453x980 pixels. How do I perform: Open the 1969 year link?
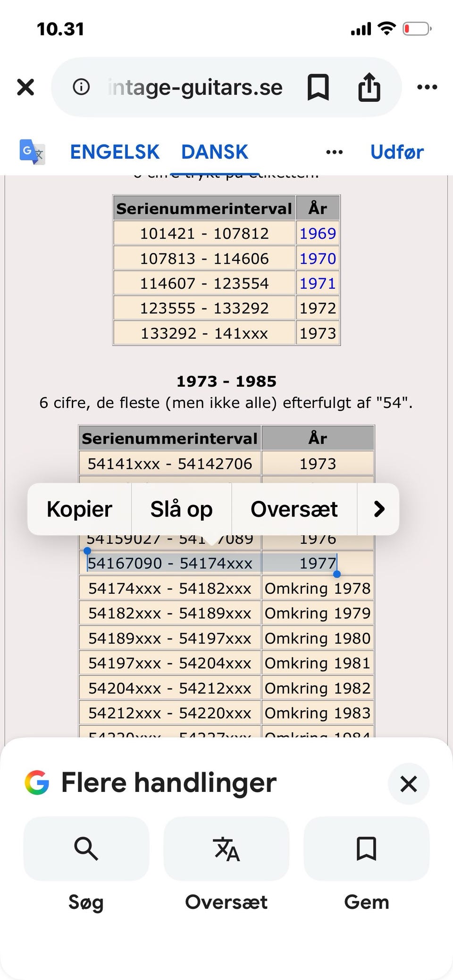click(x=318, y=233)
